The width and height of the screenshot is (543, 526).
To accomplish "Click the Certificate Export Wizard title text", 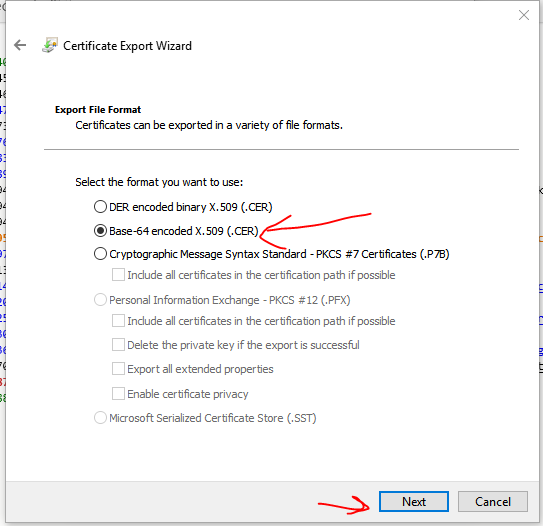I will (127, 46).
